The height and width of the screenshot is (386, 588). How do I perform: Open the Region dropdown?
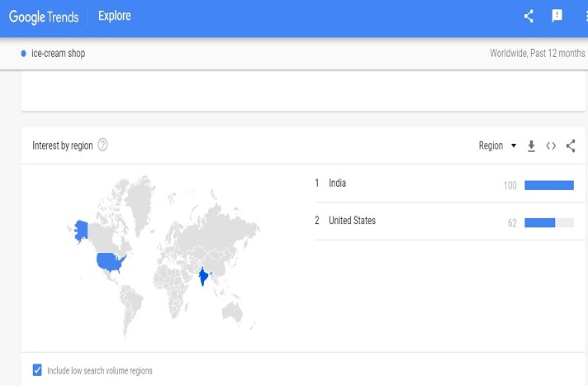497,145
